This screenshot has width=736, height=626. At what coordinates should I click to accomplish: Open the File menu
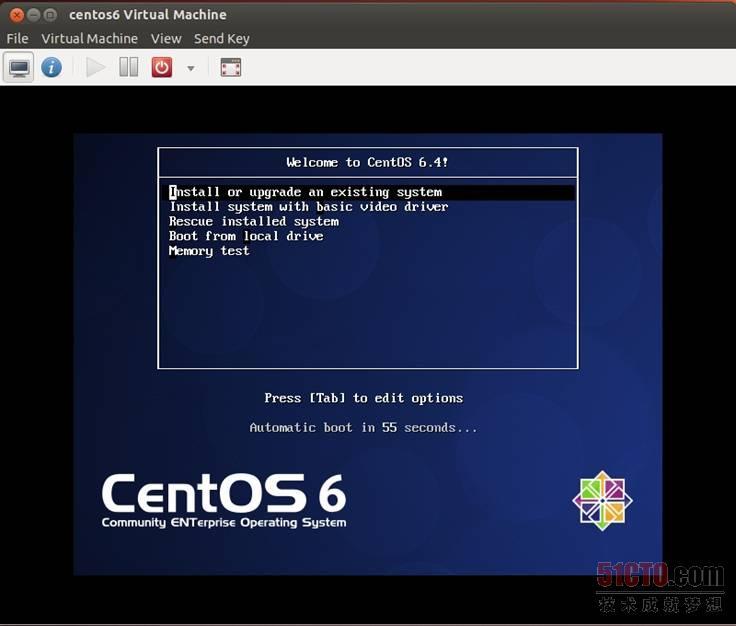tap(17, 38)
